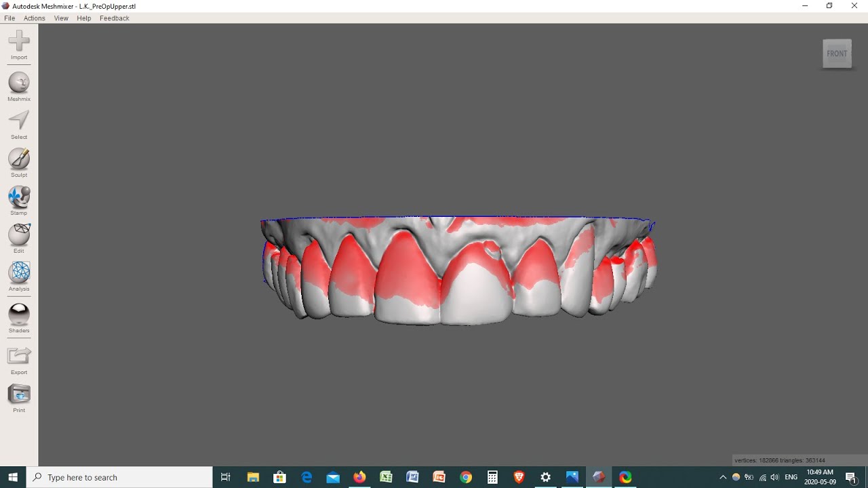868x488 pixels.
Task: Activate the Select tool
Action: [19, 121]
